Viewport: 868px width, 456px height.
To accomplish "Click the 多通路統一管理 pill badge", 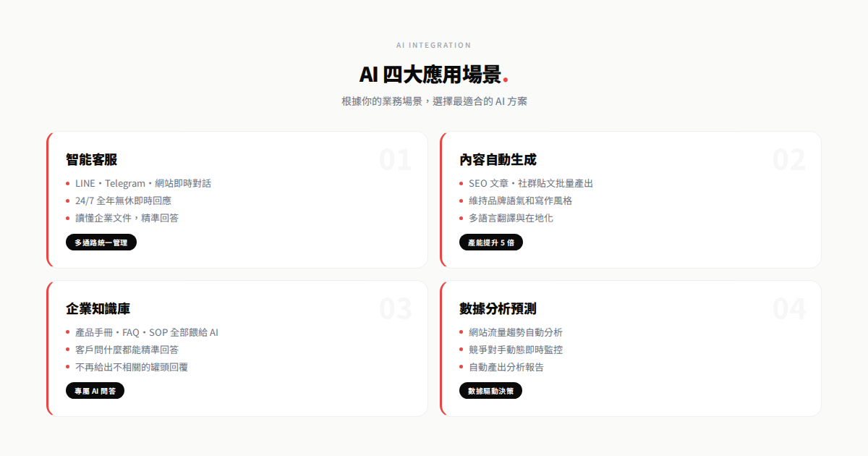I will click(x=101, y=242).
